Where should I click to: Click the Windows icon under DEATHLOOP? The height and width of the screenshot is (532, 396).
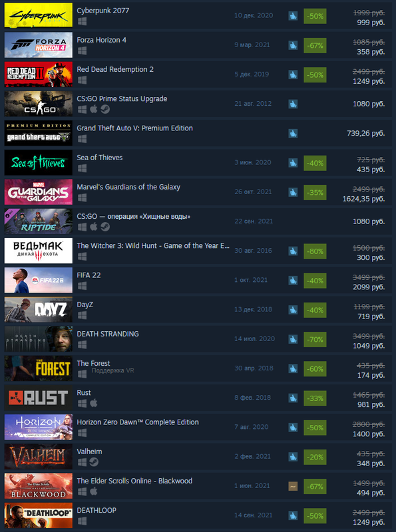coord(82,521)
